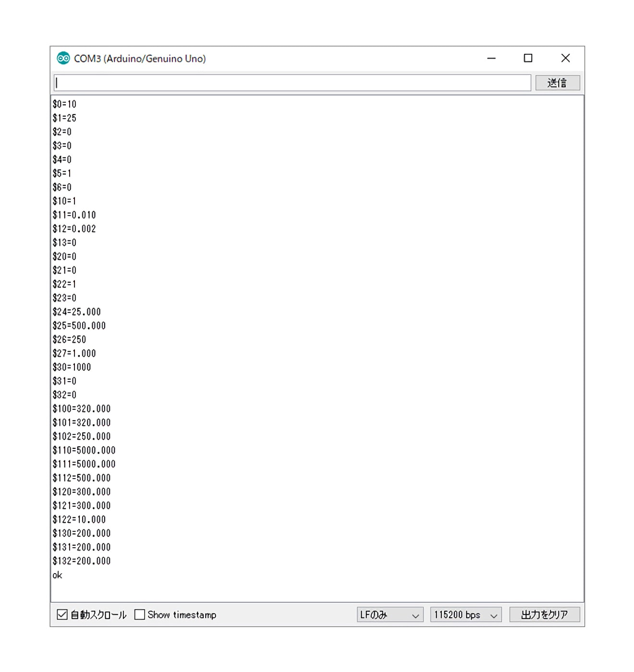Disable the 自動スクロール autoscroll checkbox
This screenshot has width=634, height=672.
(x=62, y=614)
